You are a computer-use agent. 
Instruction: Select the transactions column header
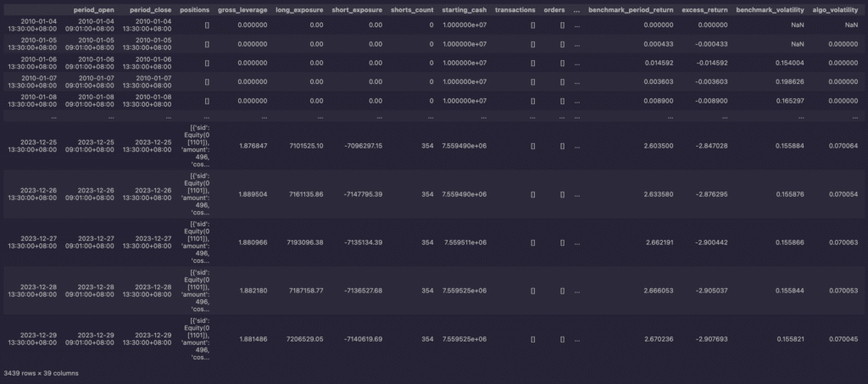pos(515,9)
